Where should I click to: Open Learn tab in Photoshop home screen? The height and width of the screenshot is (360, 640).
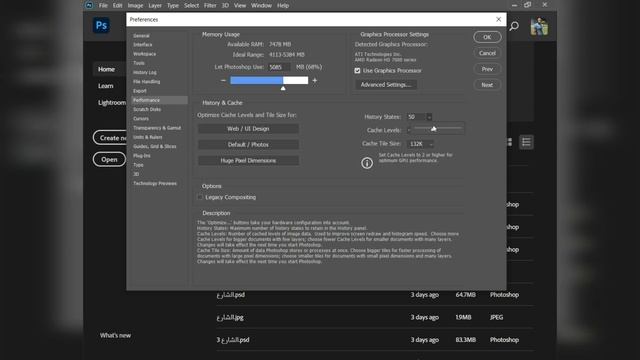[x=105, y=86]
